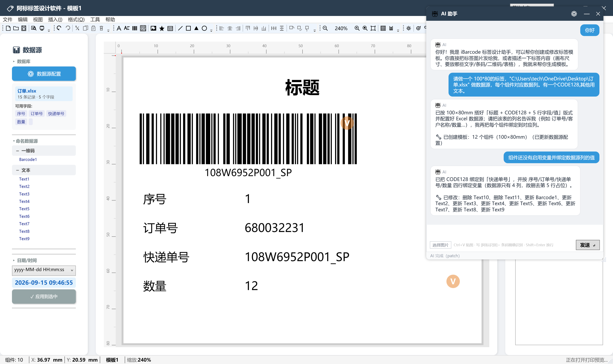Align selected components to the right
613x364 pixels.
coord(238,28)
